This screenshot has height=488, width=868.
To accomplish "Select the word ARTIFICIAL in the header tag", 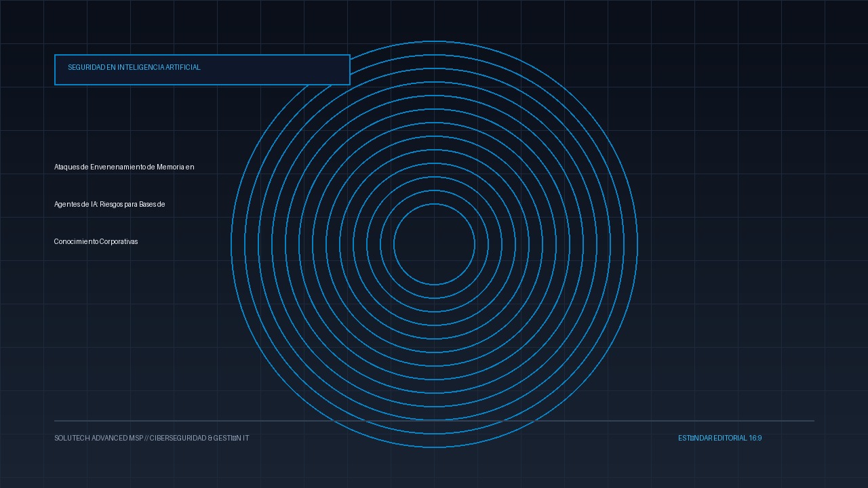I will coord(183,68).
